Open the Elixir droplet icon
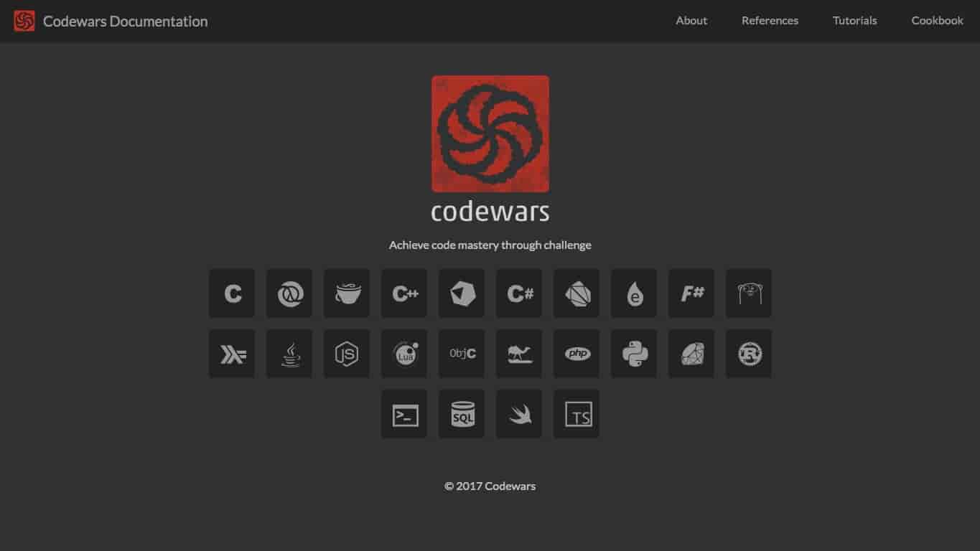 (633, 293)
